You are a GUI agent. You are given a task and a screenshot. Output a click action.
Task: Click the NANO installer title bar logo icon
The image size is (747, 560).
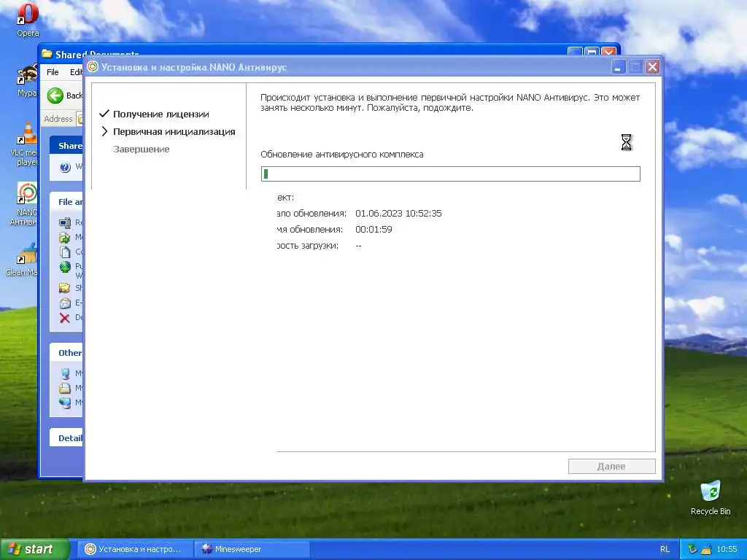pyautogui.click(x=93, y=67)
